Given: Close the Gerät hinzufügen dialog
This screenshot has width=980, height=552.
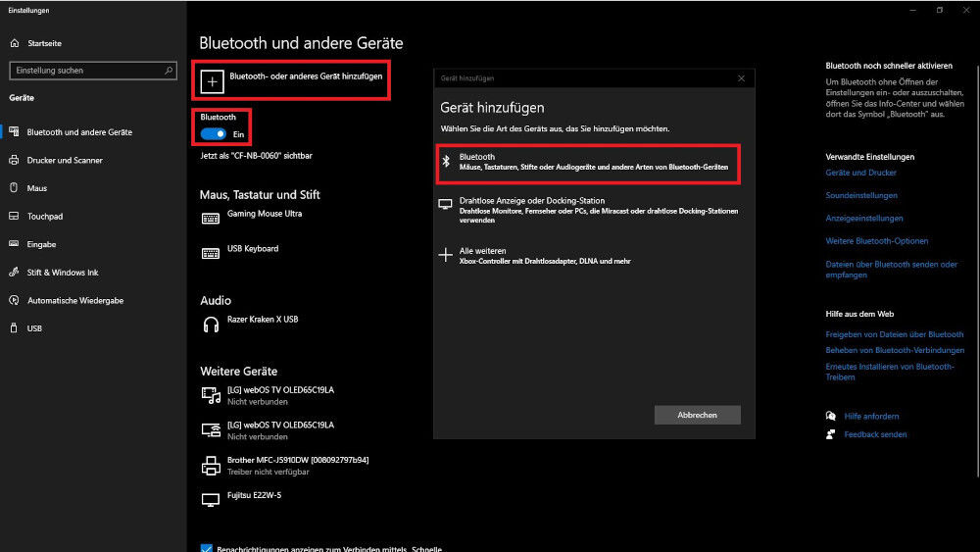Looking at the screenshot, I should pos(741,77).
